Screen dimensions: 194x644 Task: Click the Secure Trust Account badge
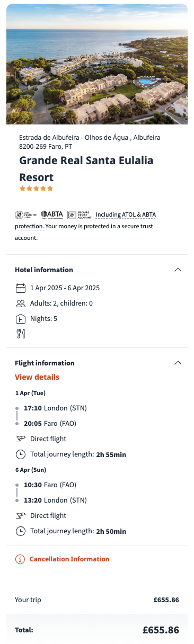80,214
